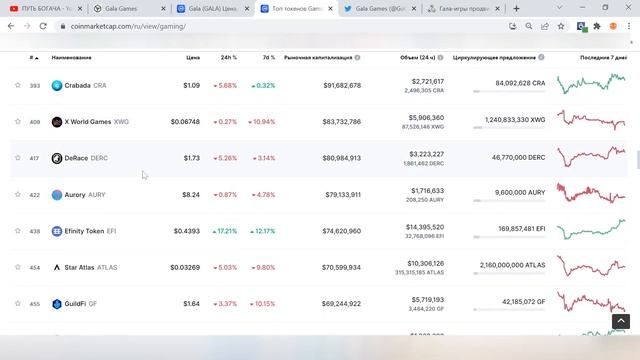
Task: Open Chrome three-dot menu
Action: (629, 26)
